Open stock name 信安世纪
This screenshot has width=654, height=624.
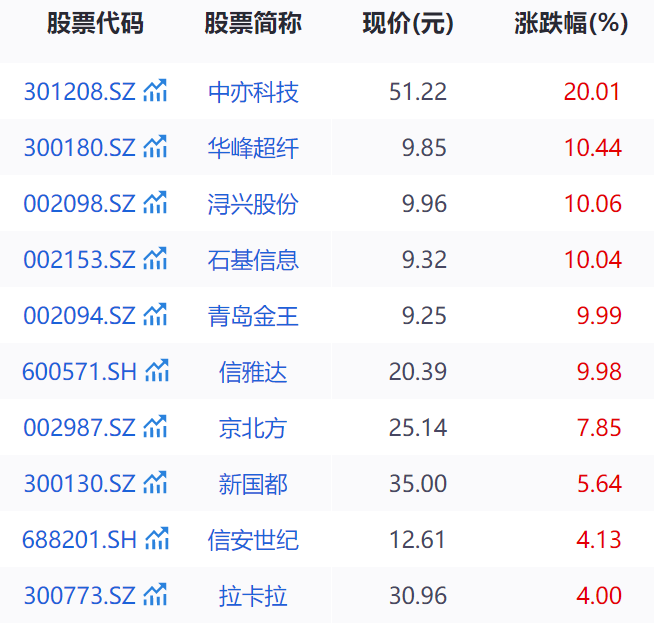pos(253,540)
